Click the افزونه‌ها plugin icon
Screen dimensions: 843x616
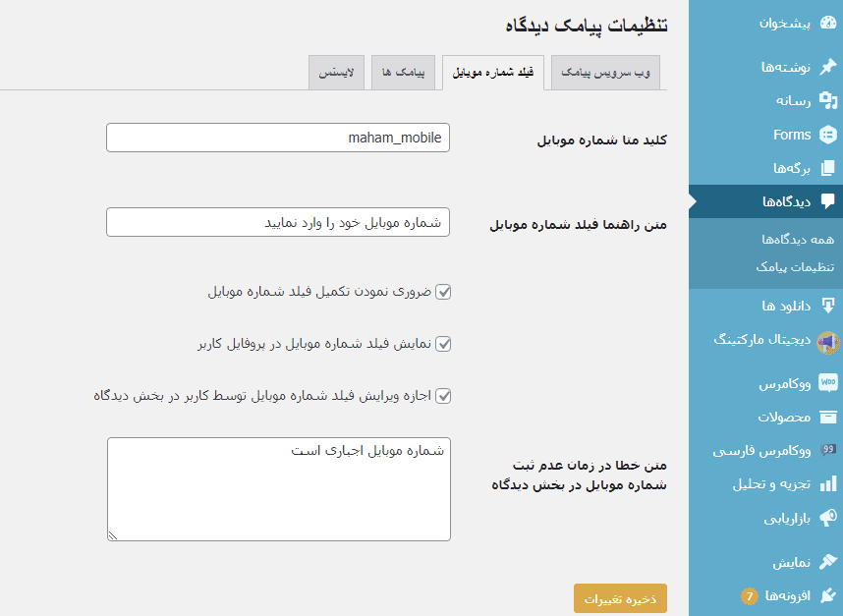click(x=828, y=595)
